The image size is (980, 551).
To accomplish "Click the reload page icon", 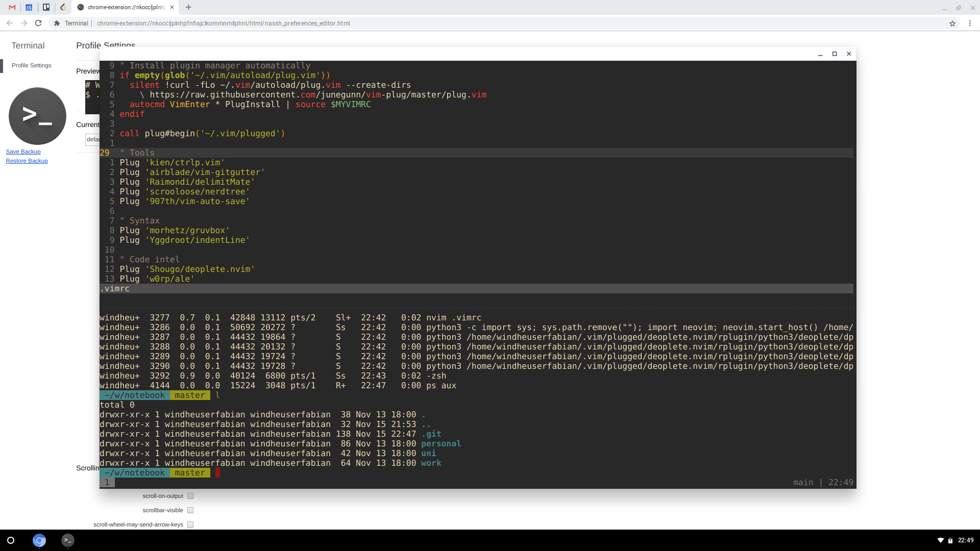I will click(x=38, y=23).
